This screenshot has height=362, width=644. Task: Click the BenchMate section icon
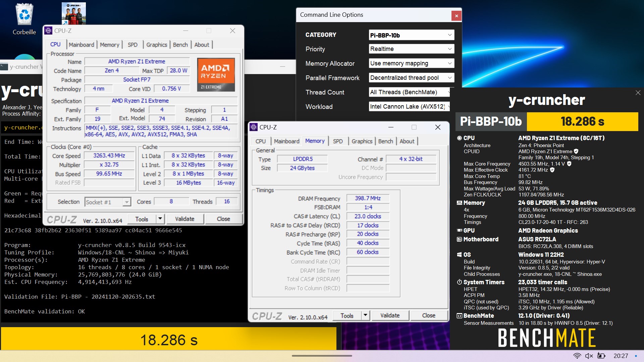pos(459,316)
